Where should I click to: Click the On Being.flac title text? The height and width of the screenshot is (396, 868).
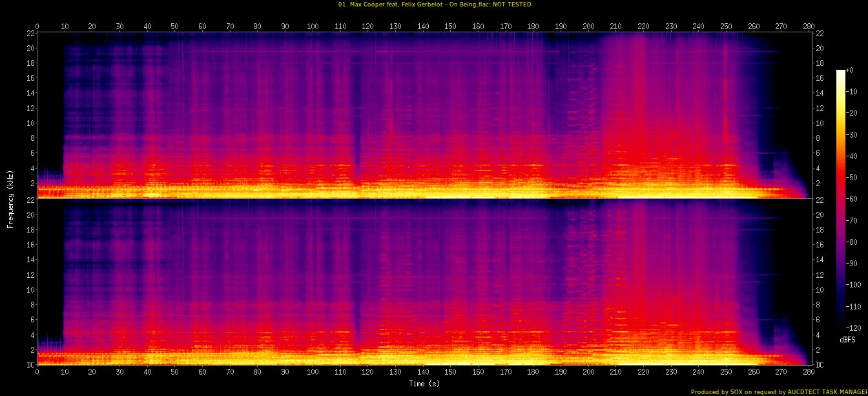pos(434,5)
